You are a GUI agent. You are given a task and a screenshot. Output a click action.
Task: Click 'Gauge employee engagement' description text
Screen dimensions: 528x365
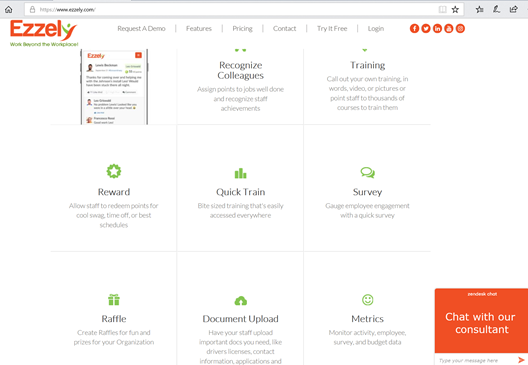click(367, 210)
